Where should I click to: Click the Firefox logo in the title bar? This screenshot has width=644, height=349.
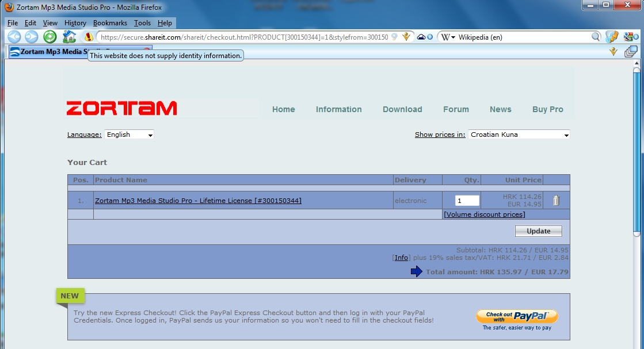click(9, 7)
